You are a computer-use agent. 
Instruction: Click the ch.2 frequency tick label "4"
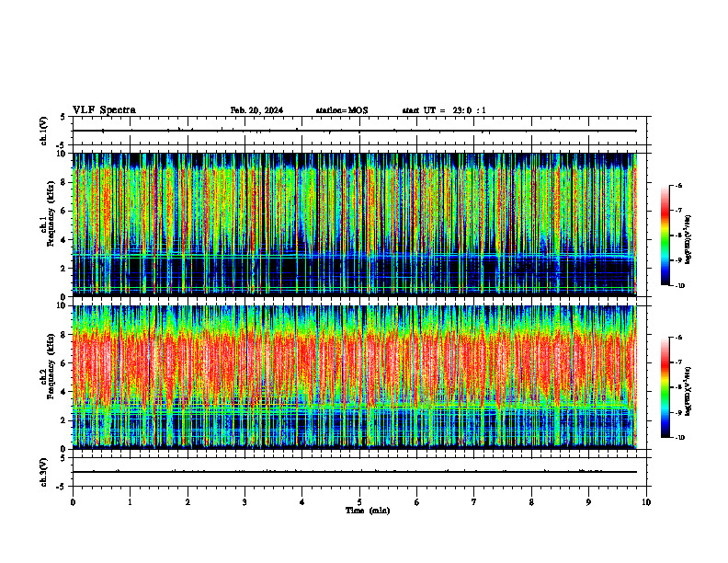64,392
